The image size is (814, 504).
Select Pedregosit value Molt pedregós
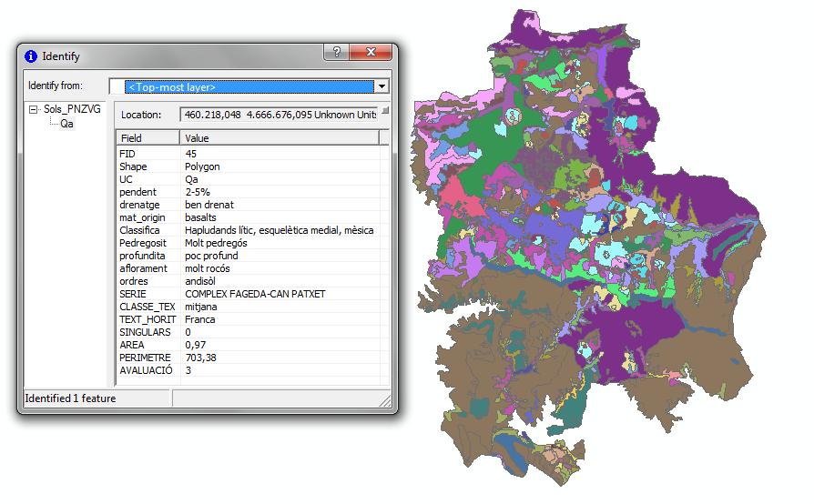coord(216,243)
